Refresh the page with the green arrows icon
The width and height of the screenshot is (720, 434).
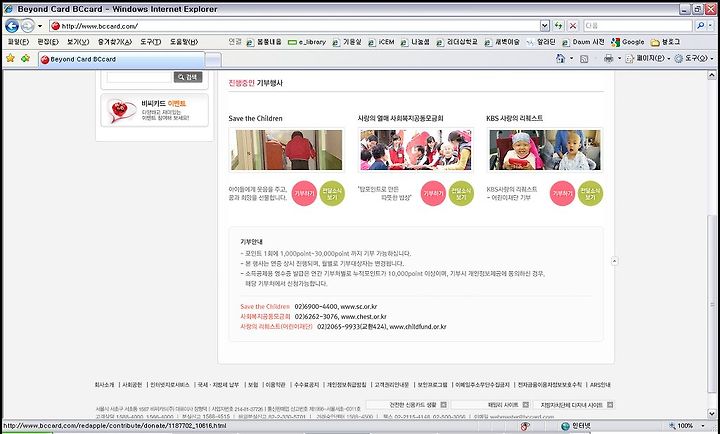[x=558, y=26]
